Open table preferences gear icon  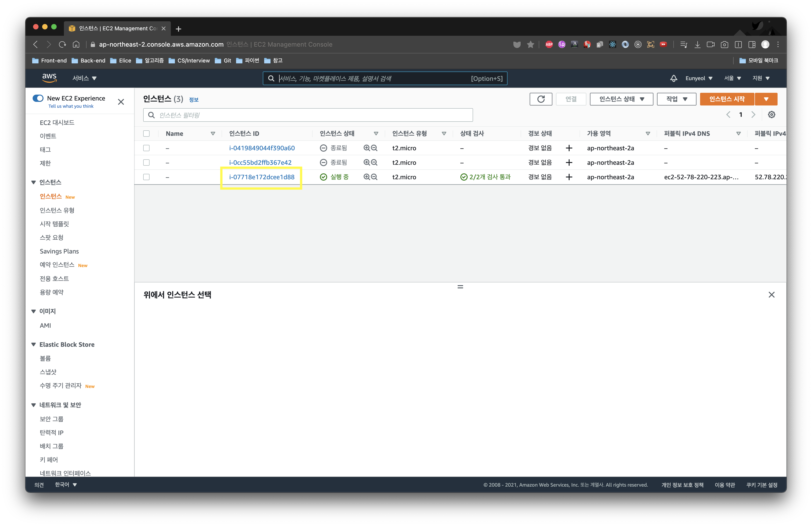(771, 115)
